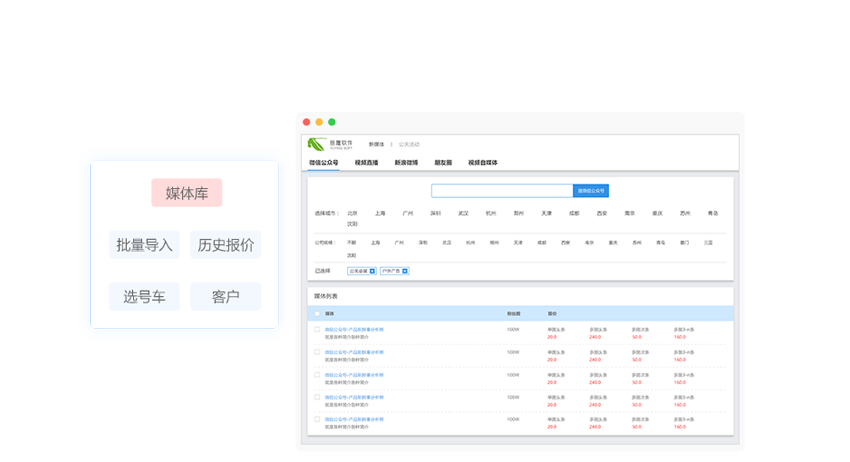This screenshot has height=462, width=850.
Task: Click the 普鹰软件 logo icon
Action: pyautogui.click(x=317, y=144)
